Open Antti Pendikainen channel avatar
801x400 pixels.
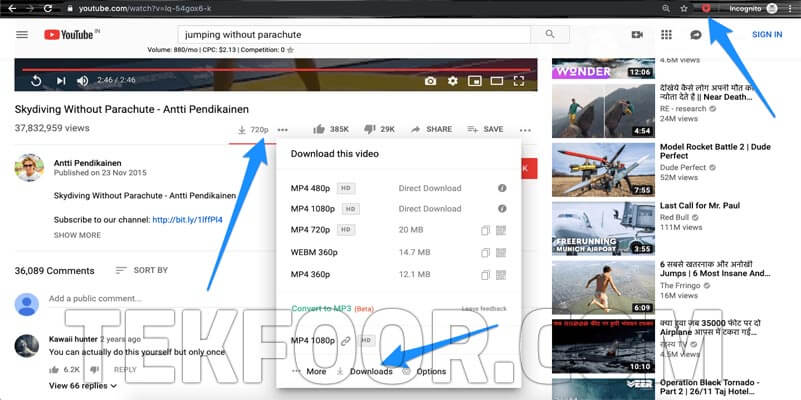(x=29, y=168)
